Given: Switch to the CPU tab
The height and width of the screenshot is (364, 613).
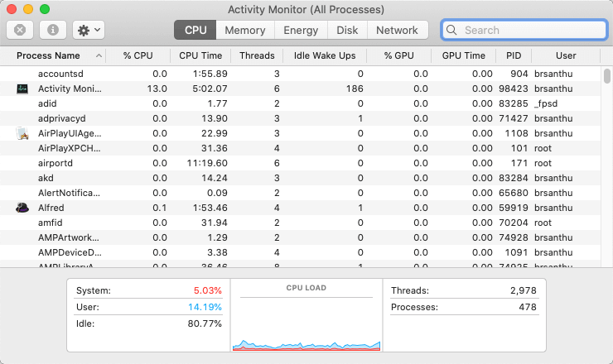Looking at the screenshot, I should click(x=195, y=30).
